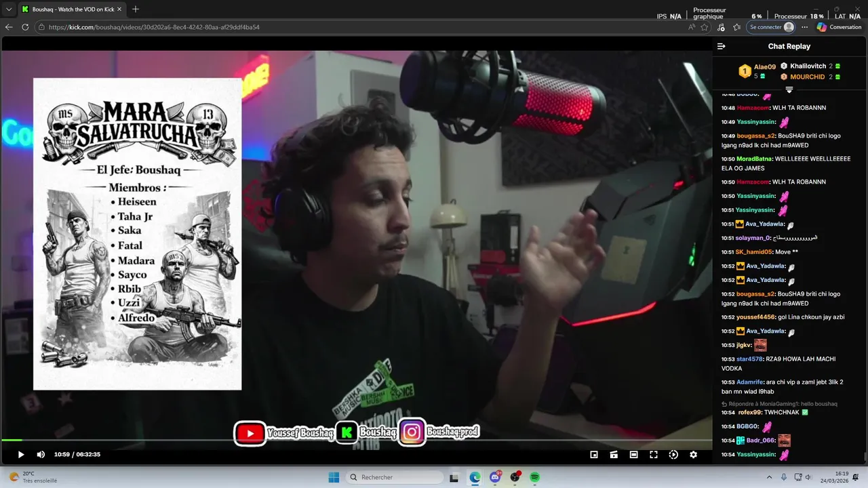Open the favorites list
The image size is (868, 488).
[x=737, y=27]
